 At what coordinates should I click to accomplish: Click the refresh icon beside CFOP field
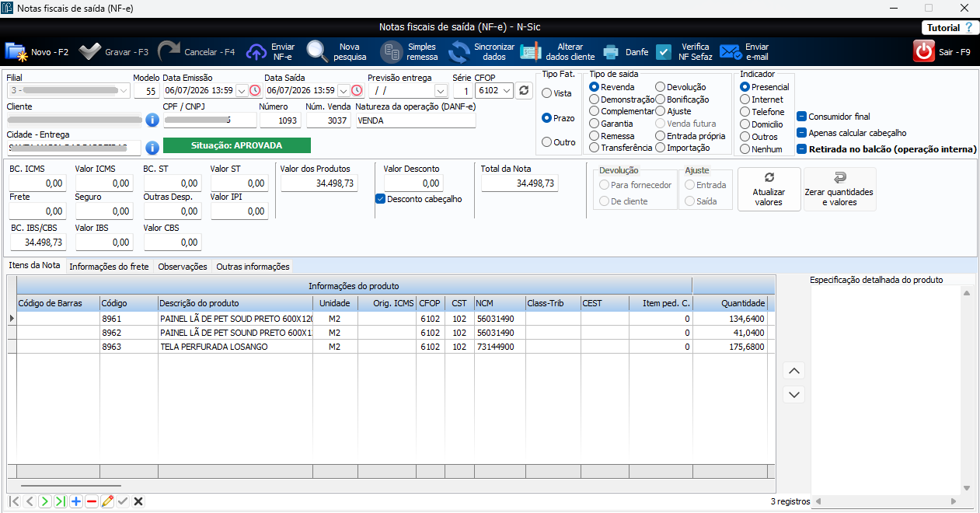pyautogui.click(x=524, y=90)
